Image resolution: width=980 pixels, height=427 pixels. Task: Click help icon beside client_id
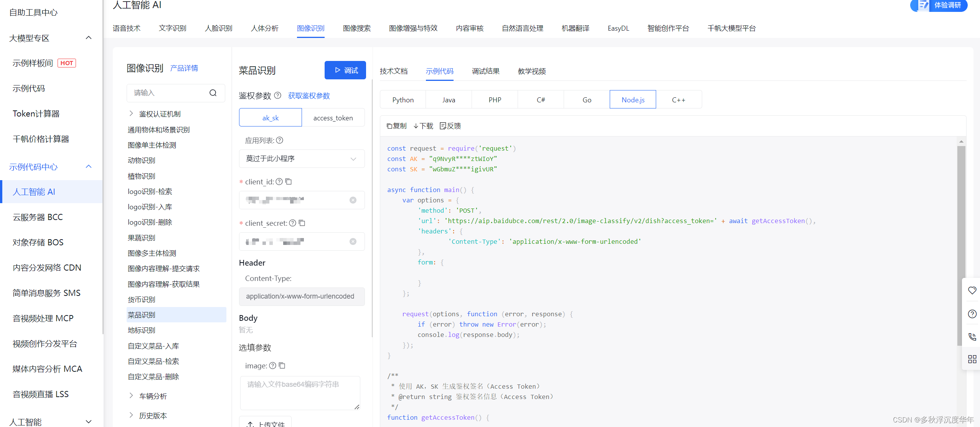pos(279,182)
